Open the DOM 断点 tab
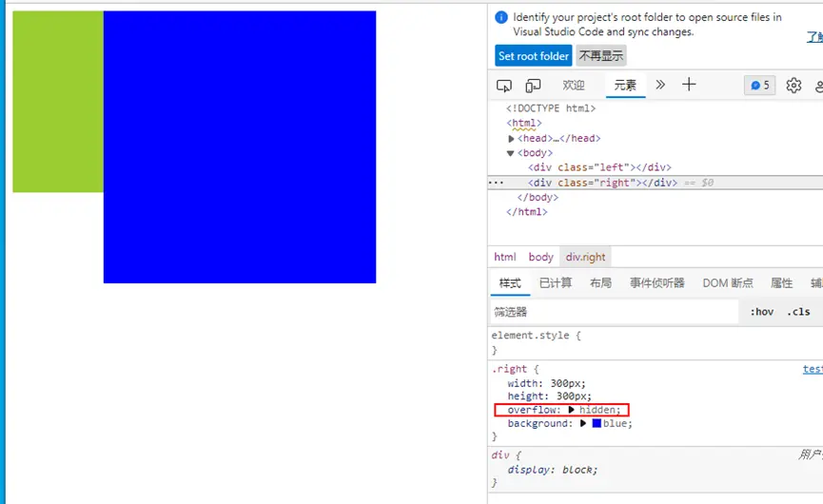 tap(728, 283)
